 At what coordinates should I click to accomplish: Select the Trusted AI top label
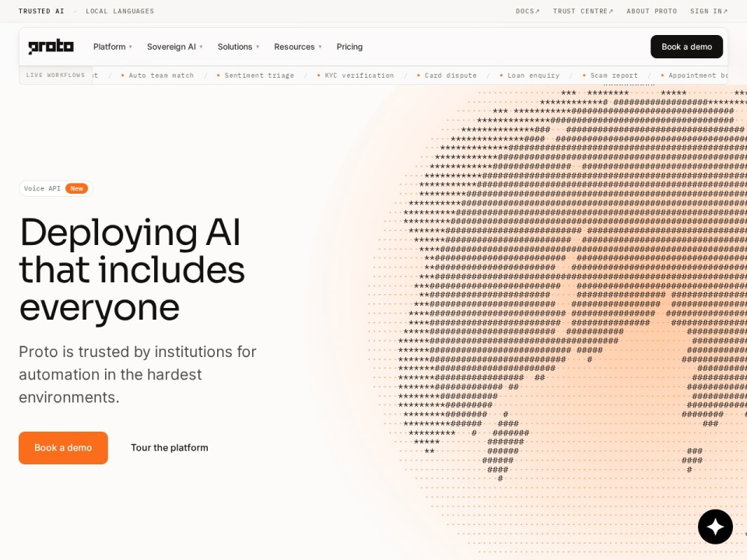[x=41, y=11]
